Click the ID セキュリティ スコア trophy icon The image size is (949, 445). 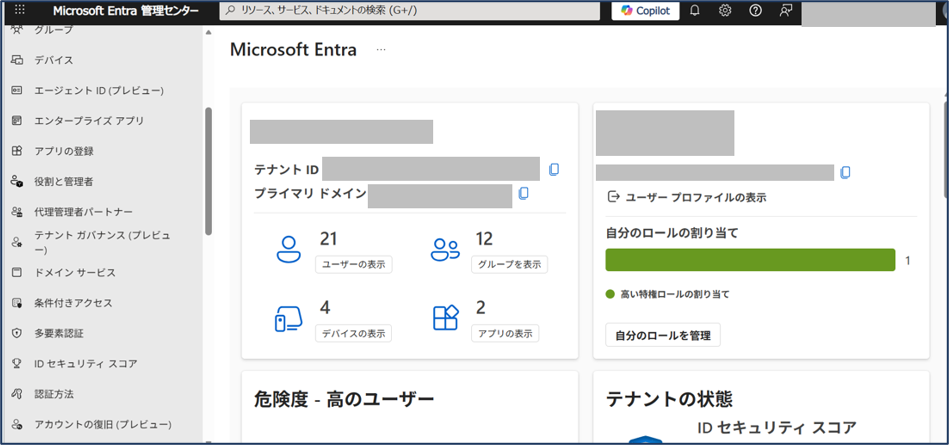tap(17, 364)
